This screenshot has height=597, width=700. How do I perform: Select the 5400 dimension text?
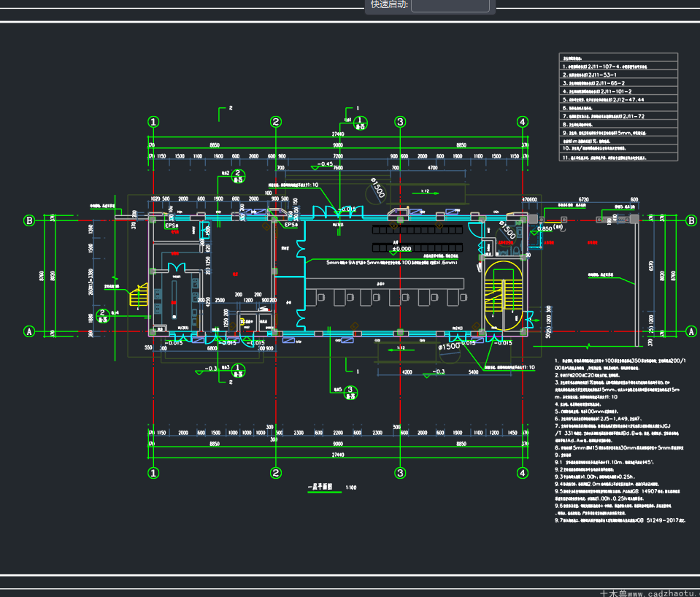474,372
